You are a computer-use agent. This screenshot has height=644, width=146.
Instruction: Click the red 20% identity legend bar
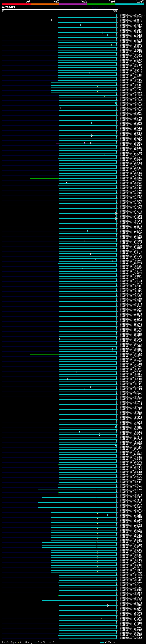pyautogui.click(x=16, y=4)
